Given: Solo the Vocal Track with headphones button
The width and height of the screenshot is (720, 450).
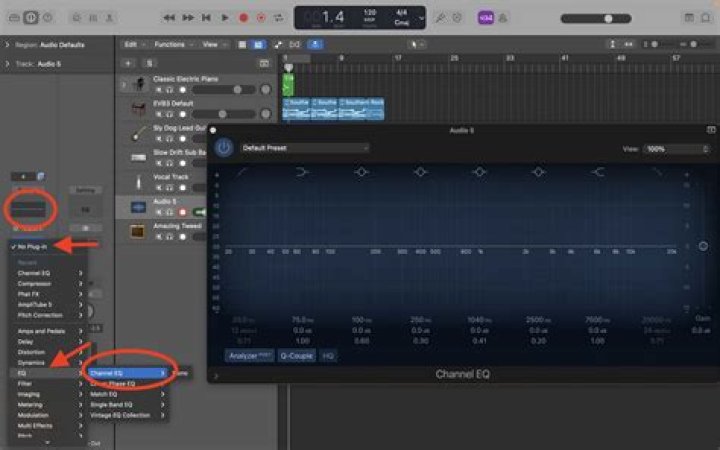Looking at the screenshot, I should click(170, 188).
